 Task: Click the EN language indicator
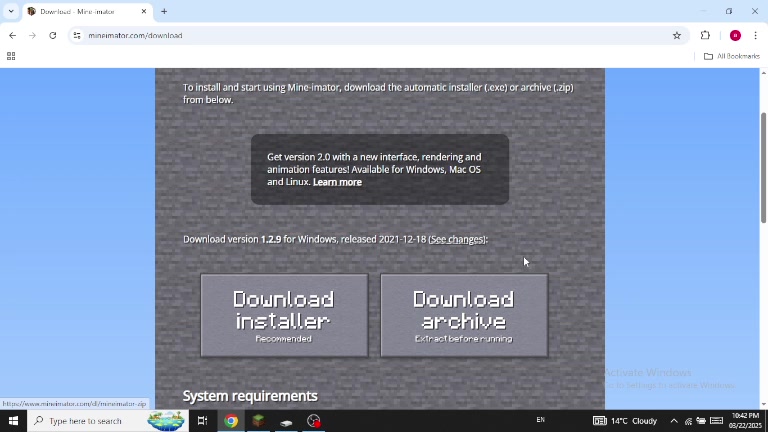coord(541,420)
